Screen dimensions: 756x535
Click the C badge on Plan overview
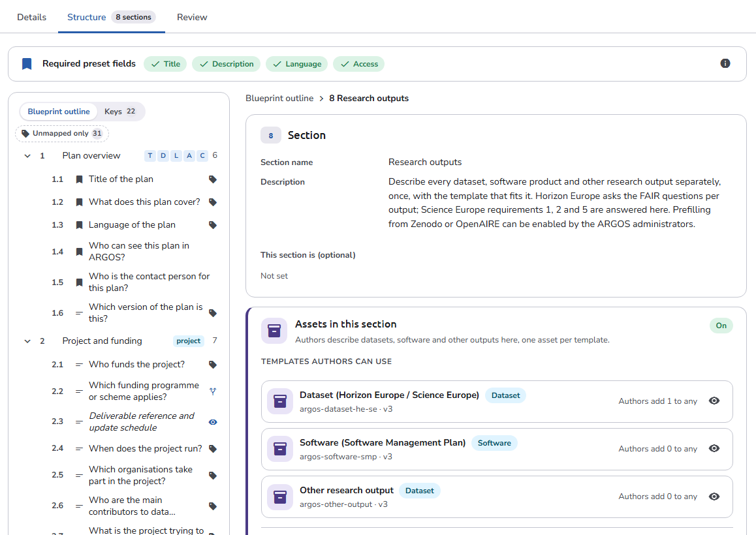(202, 156)
